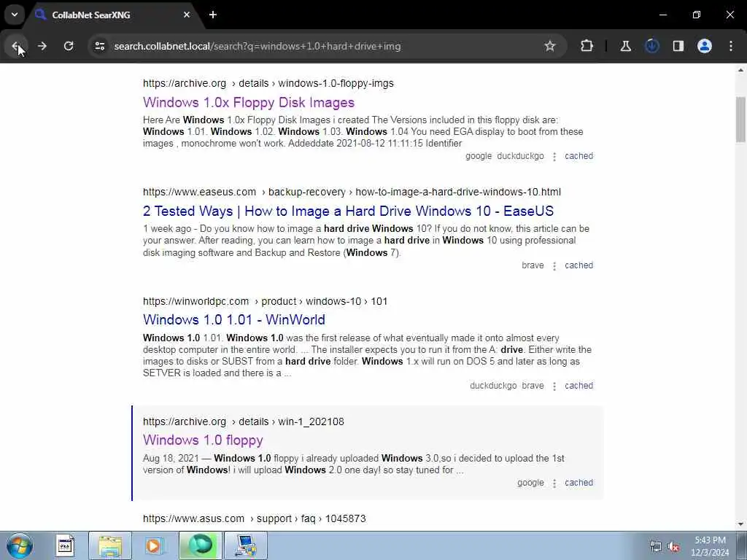Click the archive.org win-1_202108 URL text

244,421
